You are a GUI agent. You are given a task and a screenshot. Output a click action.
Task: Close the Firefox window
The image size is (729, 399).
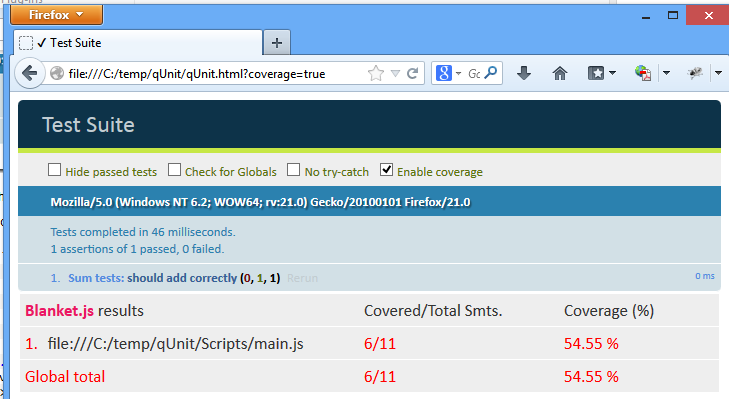pos(708,15)
